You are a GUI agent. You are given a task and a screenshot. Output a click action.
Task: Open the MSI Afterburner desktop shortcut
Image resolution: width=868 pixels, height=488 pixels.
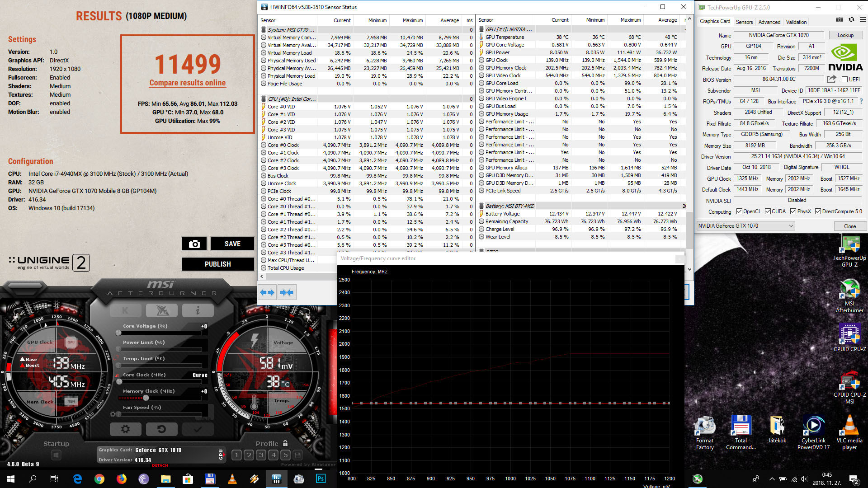coord(849,296)
